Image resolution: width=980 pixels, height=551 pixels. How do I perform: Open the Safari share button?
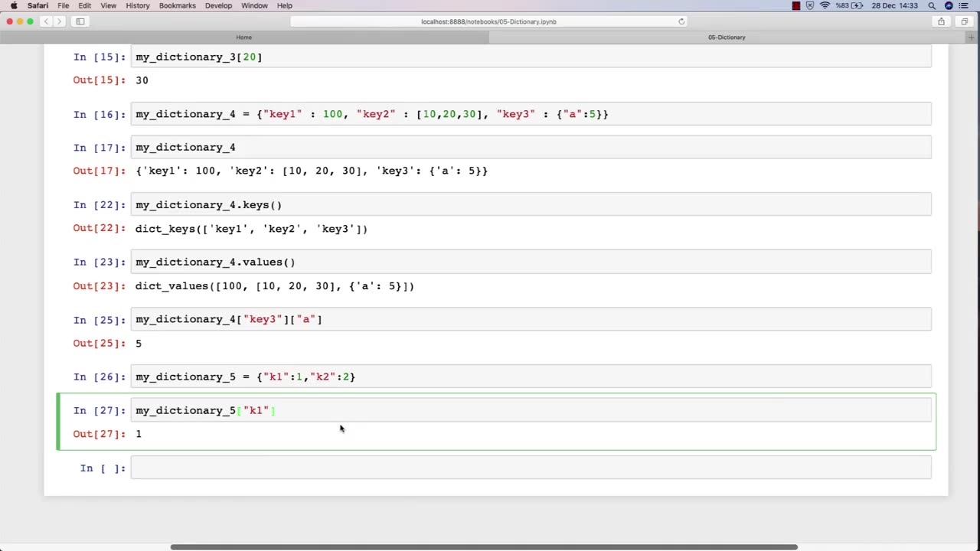click(x=941, y=21)
